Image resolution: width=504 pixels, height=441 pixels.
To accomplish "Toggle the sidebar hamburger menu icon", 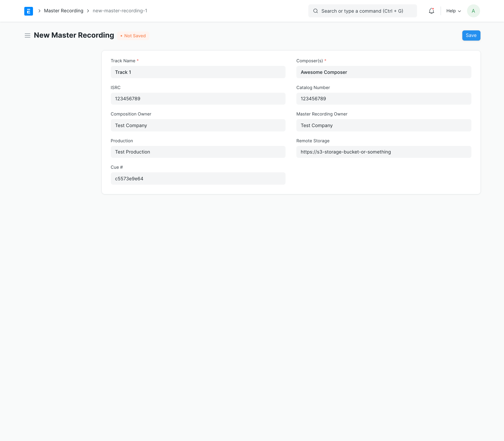I will [27, 35].
